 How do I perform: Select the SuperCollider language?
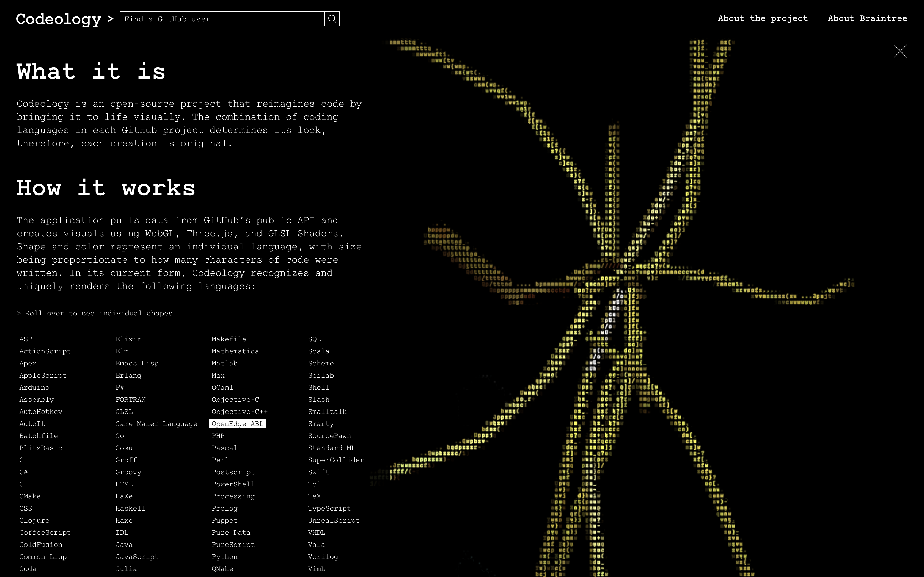coord(335,460)
